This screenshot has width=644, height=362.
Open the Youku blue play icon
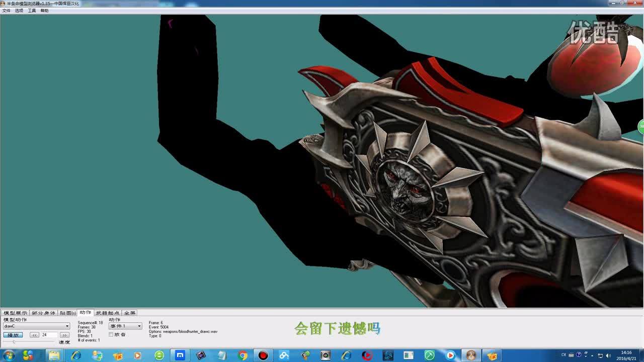(450, 355)
